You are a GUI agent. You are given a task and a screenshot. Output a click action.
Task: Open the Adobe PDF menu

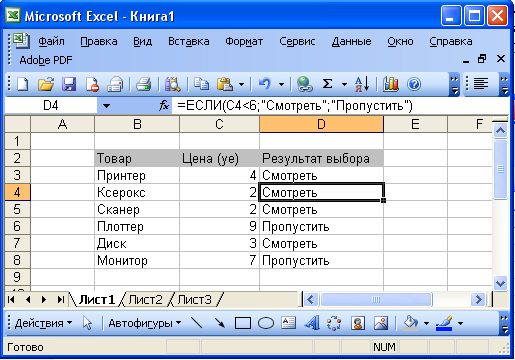coord(46,60)
